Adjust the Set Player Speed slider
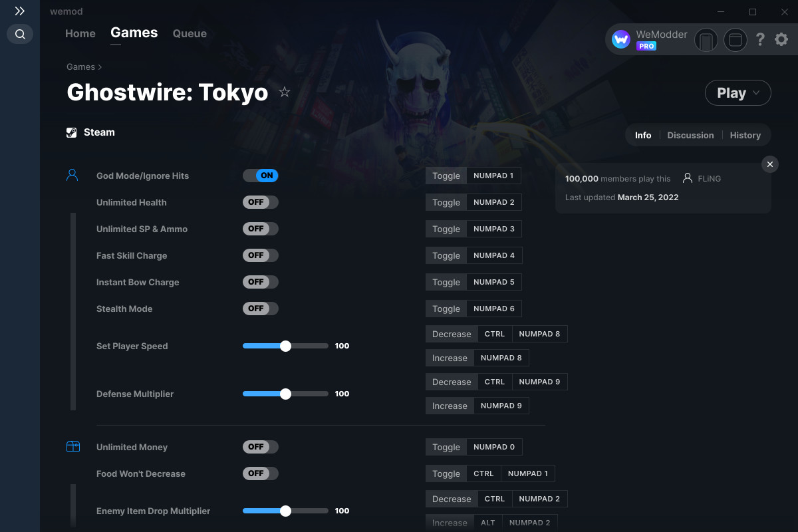 (x=286, y=346)
